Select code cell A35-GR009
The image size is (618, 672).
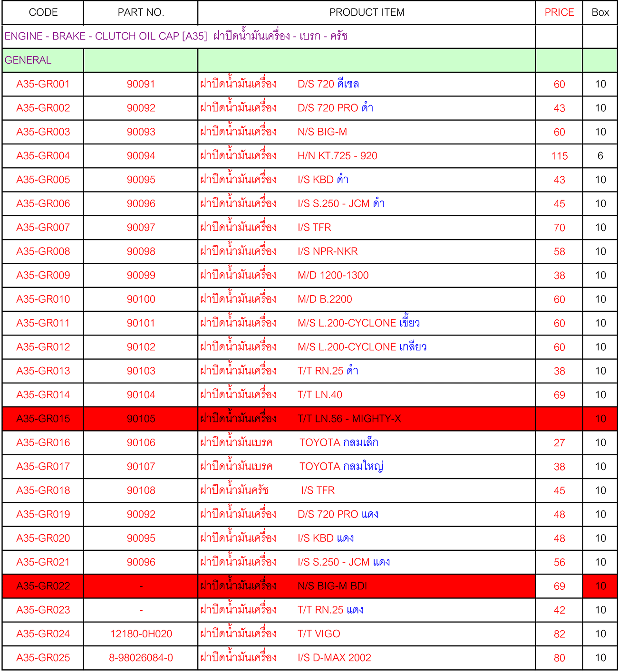pos(43,275)
